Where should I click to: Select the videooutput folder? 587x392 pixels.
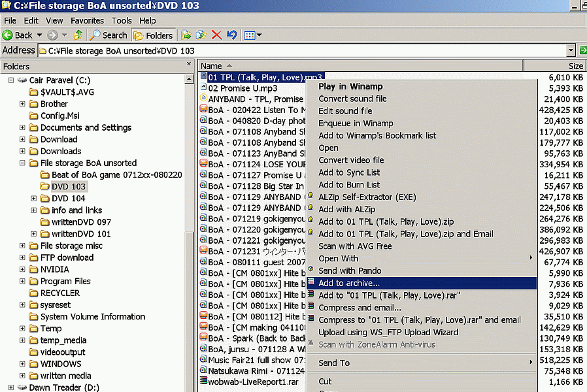63,352
